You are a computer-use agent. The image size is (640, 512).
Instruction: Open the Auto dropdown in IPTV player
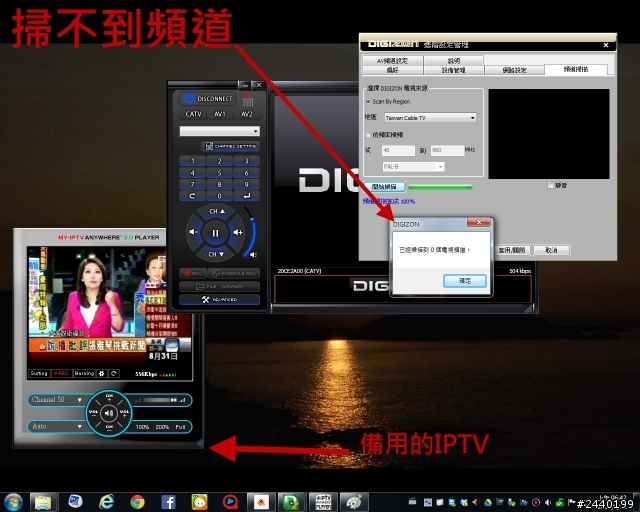coord(57,426)
